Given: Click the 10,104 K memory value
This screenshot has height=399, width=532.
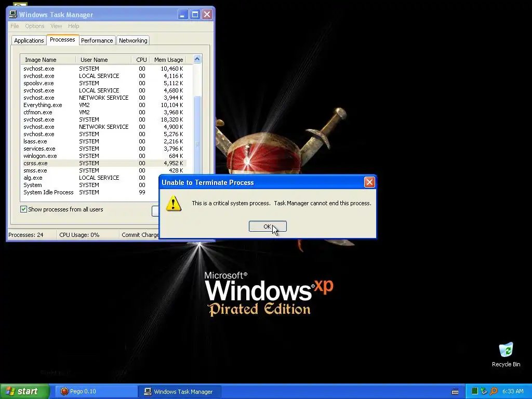Looking at the screenshot, I should point(172,105).
